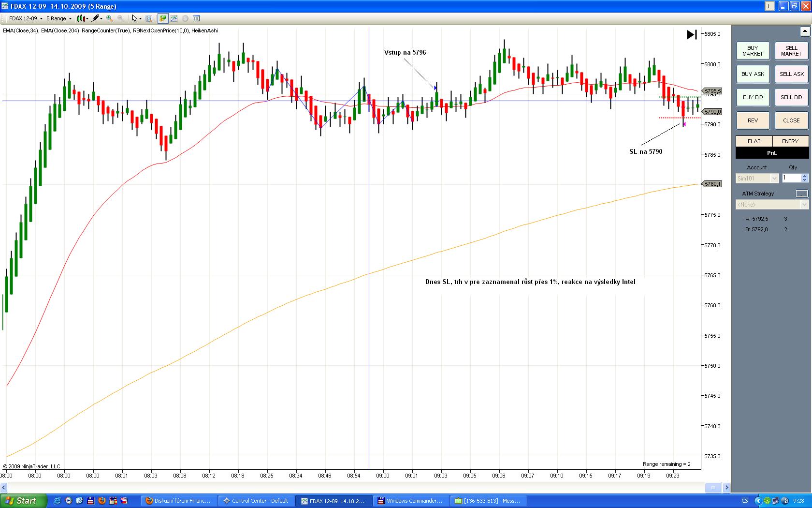Click the A: 5792,5 ask price text

coord(756,219)
